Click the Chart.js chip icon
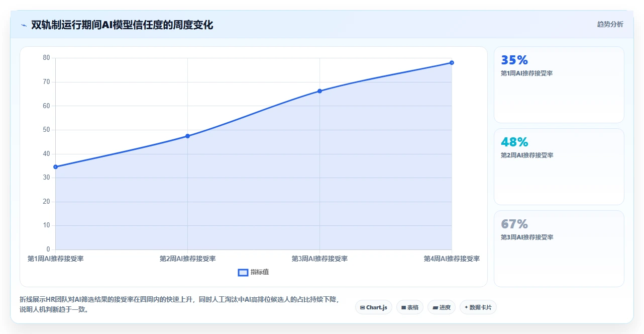The width and height of the screenshot is (644, 334). click(x=363, y=307)
